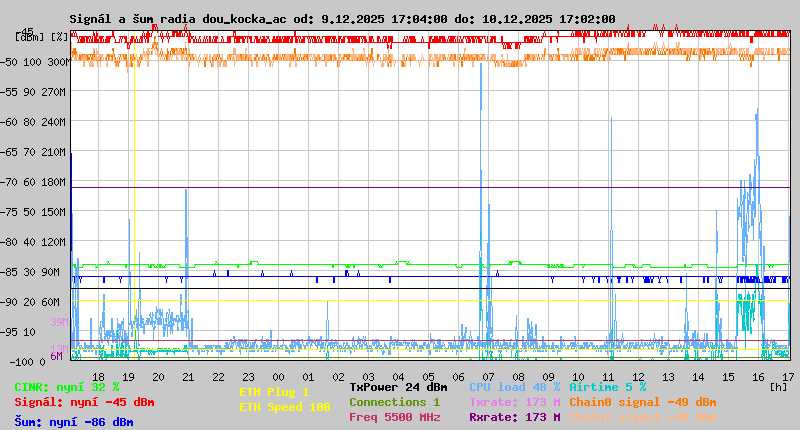The height and width of the screenshot is (430, 800).
Task: Select hour '21' on the time axis
Action: tap(188, 377)
